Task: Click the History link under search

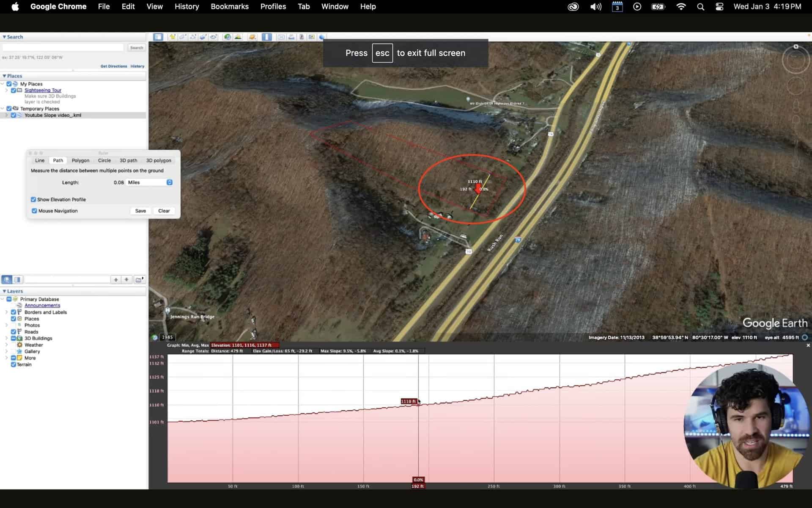Action: coord(137,66)
